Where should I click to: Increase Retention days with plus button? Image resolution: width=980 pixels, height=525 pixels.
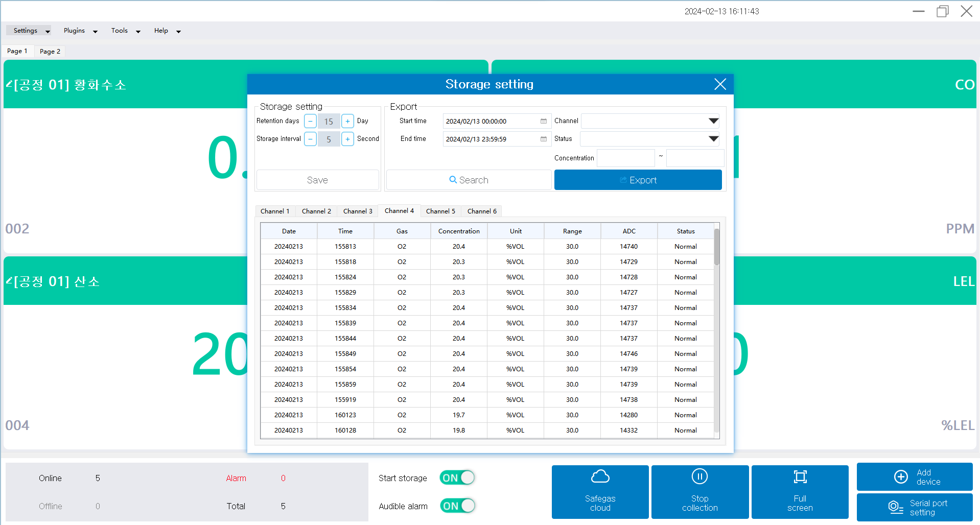[347, 121]
